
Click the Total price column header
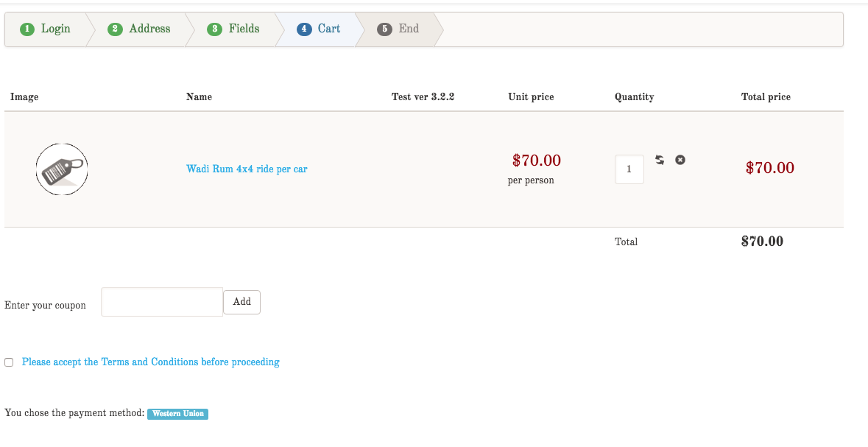[766, 97]
